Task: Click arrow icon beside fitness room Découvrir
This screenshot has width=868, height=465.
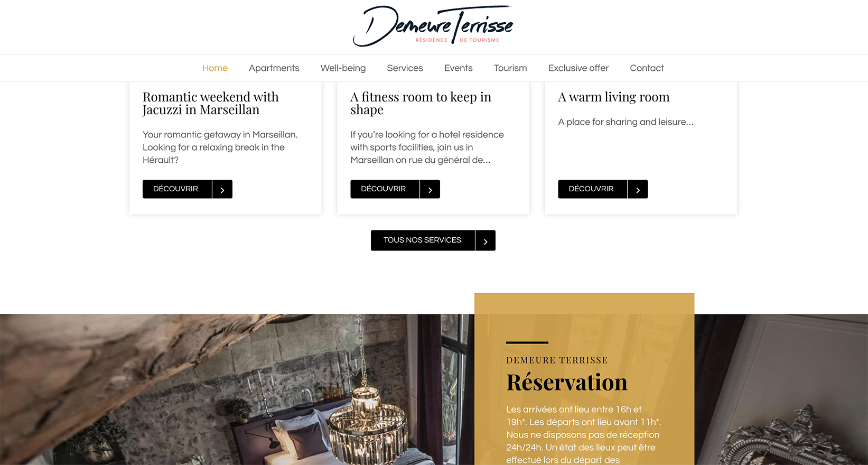Action: coord(430,189)
